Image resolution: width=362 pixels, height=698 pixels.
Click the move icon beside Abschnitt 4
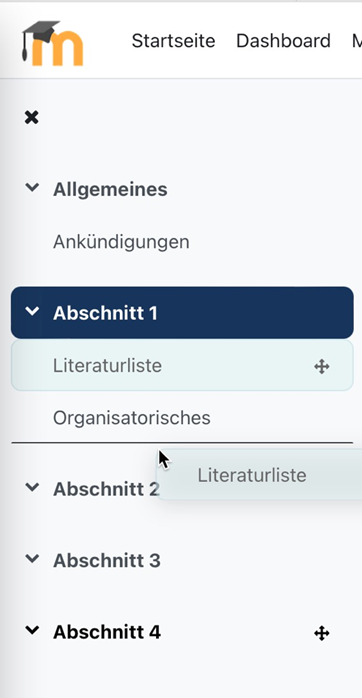(321, 633)
